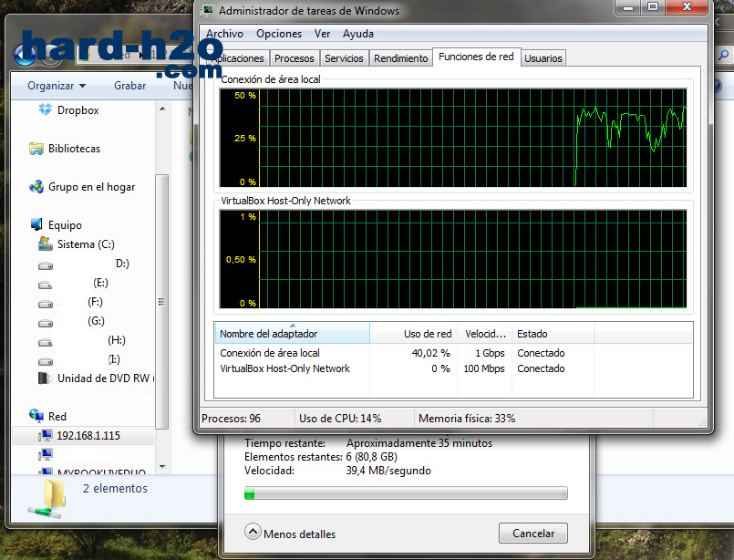Open the Archivo menu
Image resolution: width=734 pixels, height=560 pixels.
coord(224,34)
